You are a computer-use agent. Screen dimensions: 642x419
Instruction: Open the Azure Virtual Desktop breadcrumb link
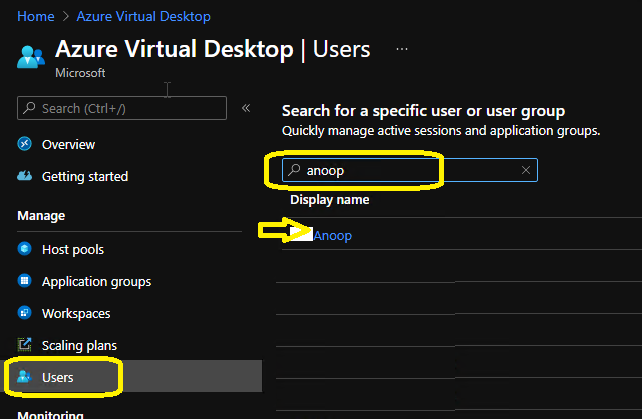tap(144, 16)
